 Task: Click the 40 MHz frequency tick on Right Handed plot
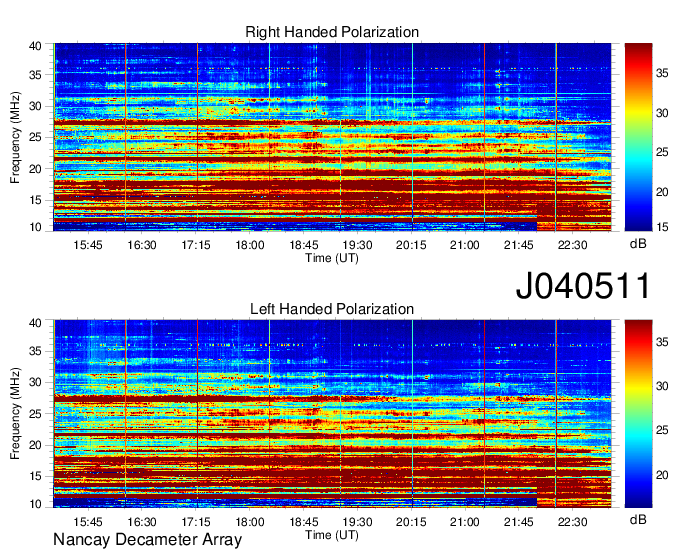click(35, 46)
